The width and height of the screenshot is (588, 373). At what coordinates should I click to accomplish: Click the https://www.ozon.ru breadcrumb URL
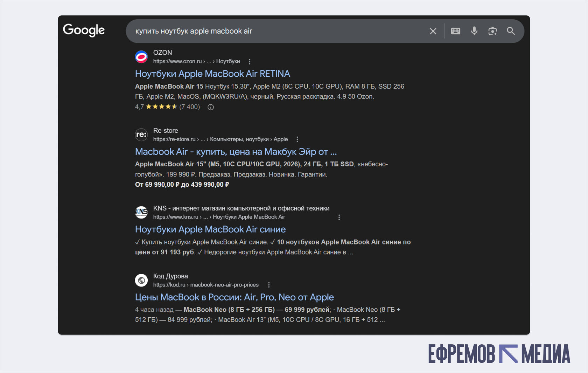[x=196, y=61]
